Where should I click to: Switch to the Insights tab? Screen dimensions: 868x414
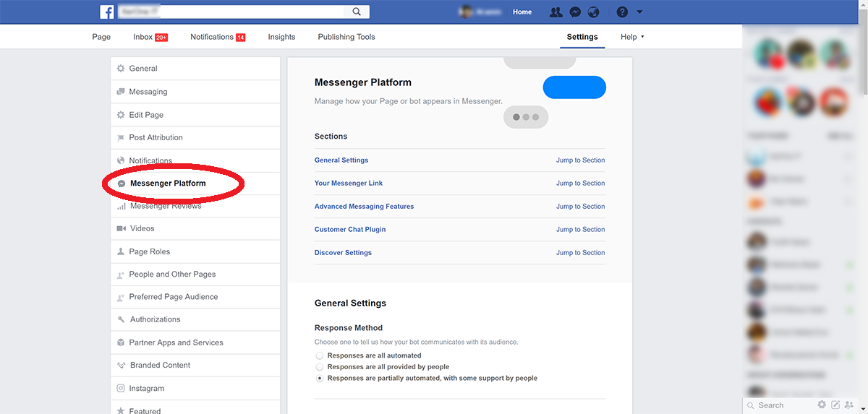pos(281,37)
